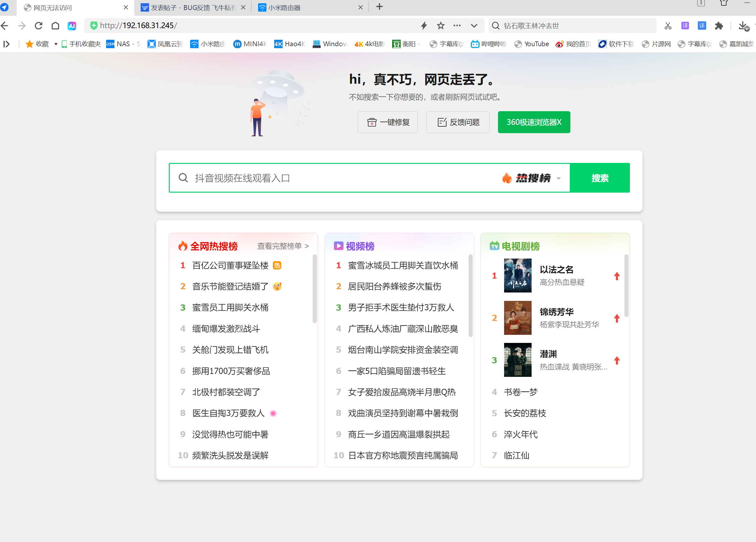Toggle the bookmark star for this page

(x=441, y=26)
